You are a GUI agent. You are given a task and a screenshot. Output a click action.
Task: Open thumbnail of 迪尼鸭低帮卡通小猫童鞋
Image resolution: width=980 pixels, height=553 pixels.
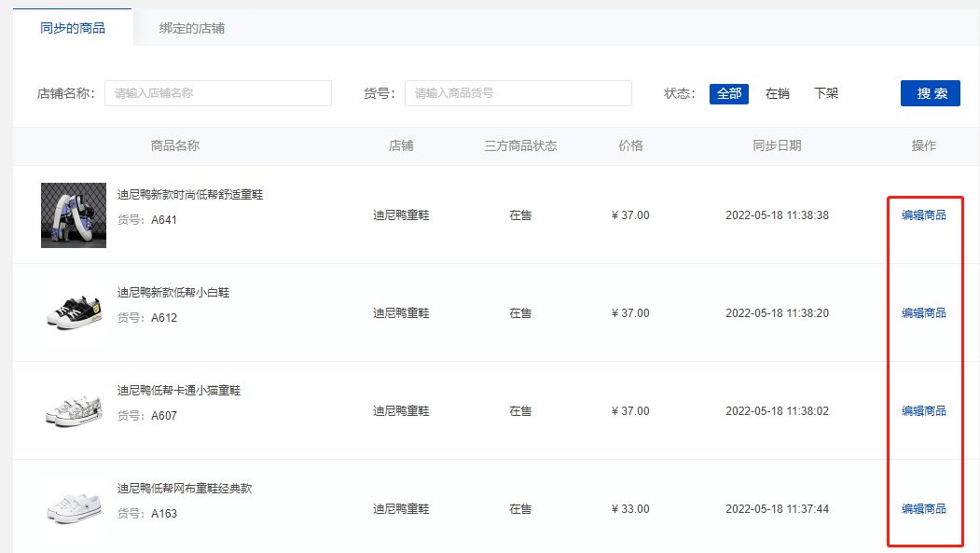tap(74, 411)
